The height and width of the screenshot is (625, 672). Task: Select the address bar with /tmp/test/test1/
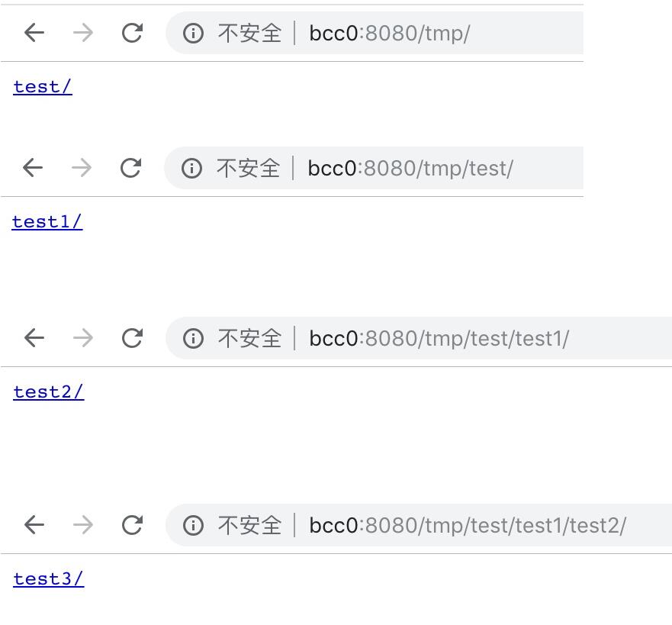[439, 338]
